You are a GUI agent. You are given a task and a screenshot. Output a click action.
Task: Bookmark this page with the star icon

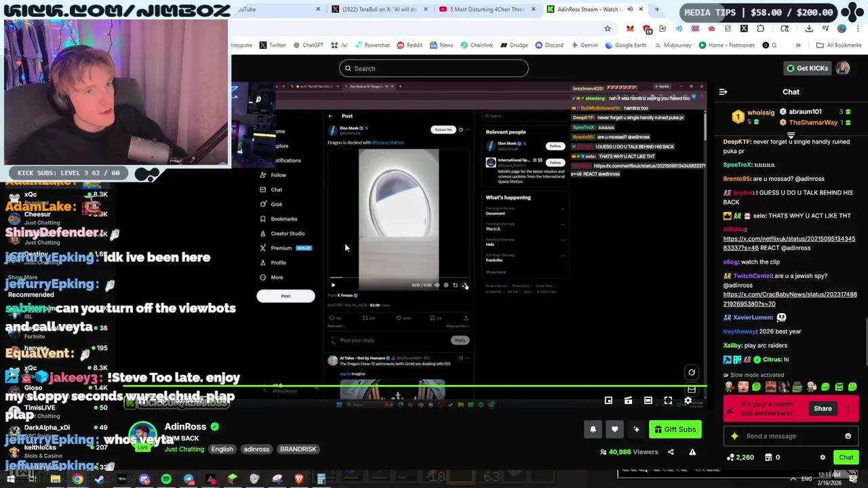click(x=607, y=28)
